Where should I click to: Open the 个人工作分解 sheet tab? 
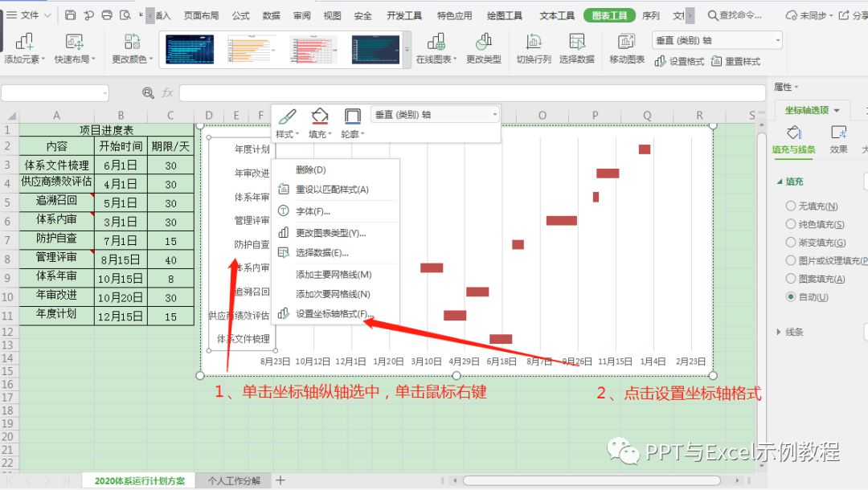coord(235,480)
